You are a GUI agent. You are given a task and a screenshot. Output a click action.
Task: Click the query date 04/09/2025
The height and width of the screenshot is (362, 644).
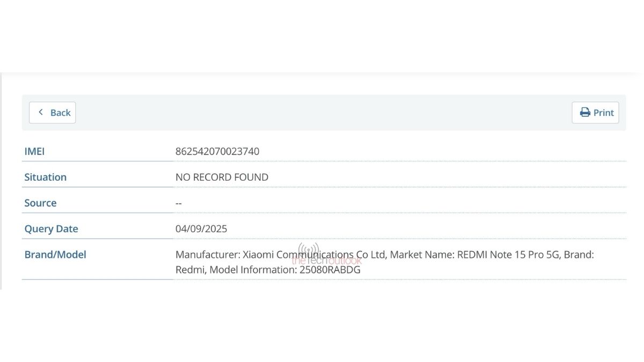click(201, 228)
